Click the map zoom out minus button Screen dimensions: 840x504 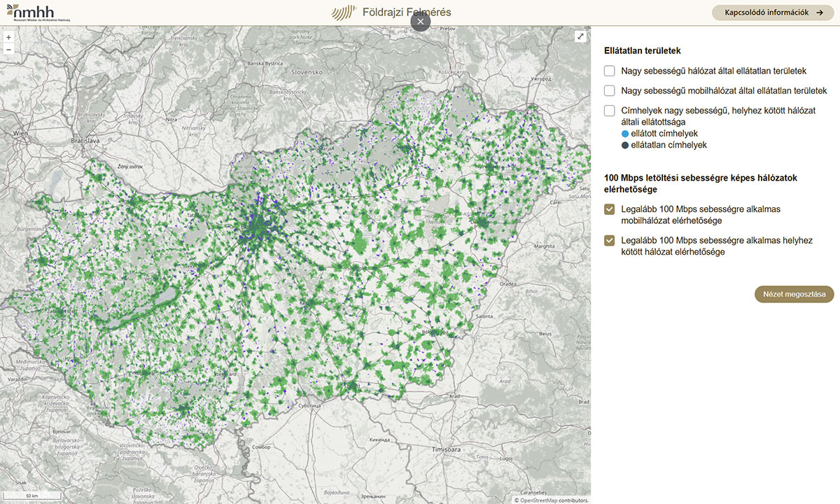tap(8, 50)
